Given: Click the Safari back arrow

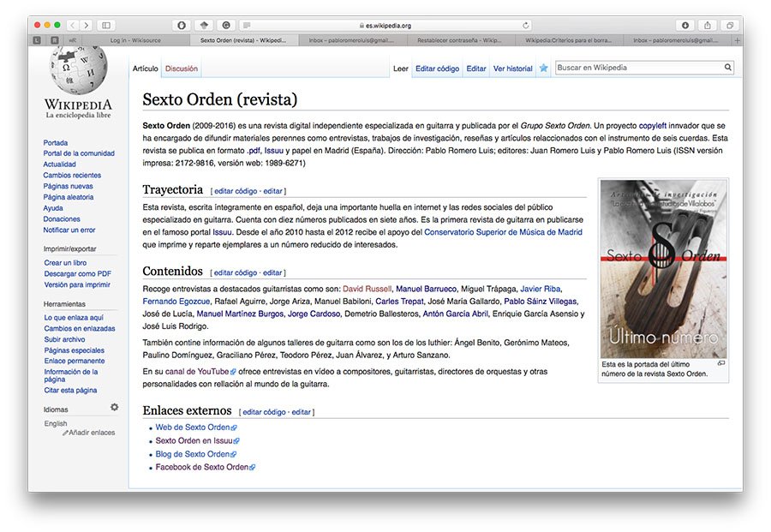Looking at the screenshot, I should pos(72,26).
